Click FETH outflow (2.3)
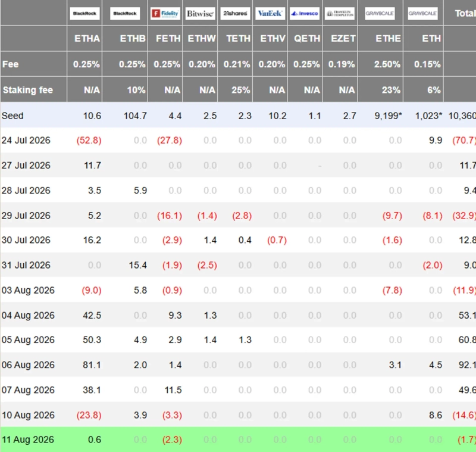Viewport: 476px width, 452px height. (x=172, y=439)
